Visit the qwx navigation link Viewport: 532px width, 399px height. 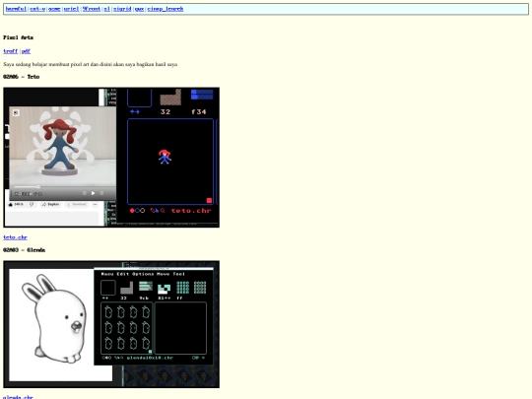point(140,9)
